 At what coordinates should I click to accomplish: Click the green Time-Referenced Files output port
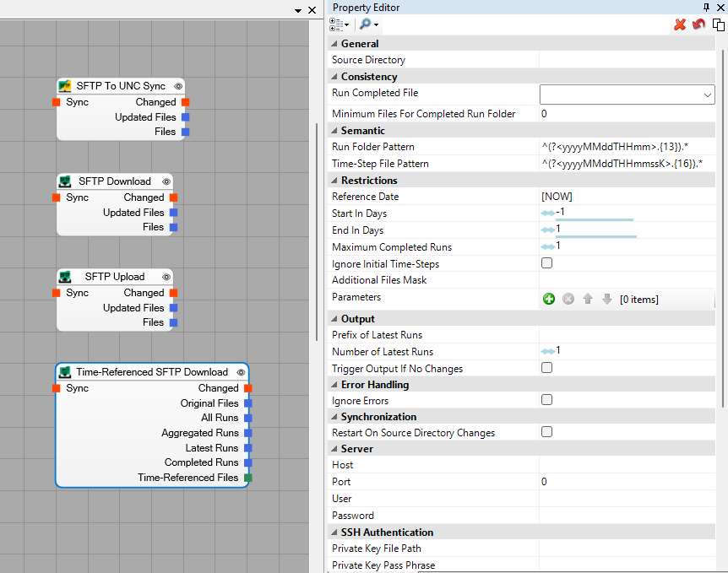(x=248, y=478)
